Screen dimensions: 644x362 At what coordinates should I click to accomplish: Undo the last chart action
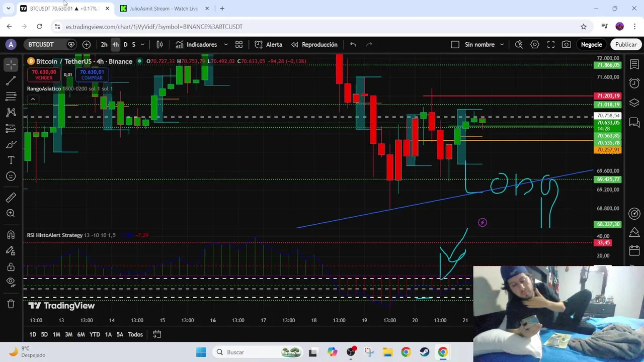pos(353,45)
